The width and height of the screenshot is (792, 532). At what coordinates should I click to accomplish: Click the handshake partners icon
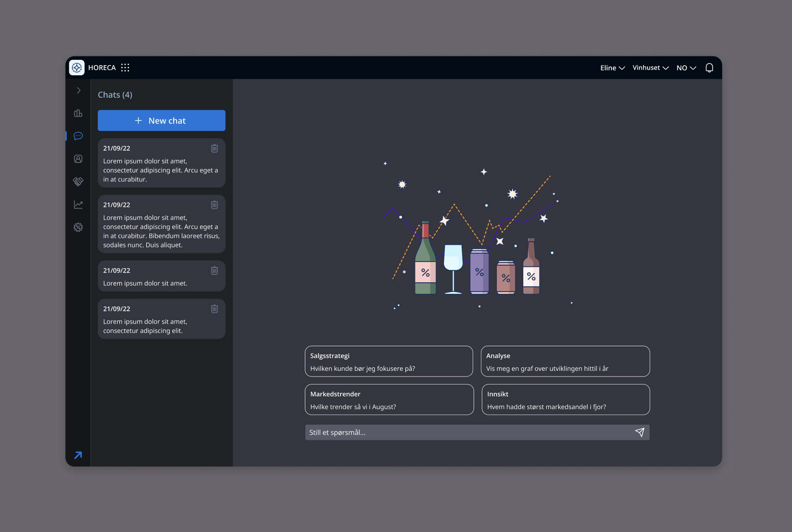click(78, 181)
